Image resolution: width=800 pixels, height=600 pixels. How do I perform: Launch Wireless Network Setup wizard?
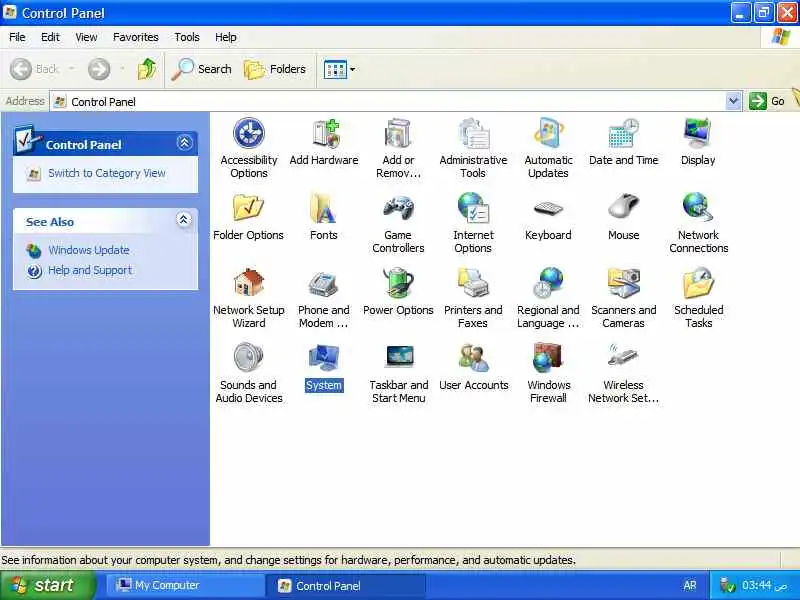coord(623,373)
